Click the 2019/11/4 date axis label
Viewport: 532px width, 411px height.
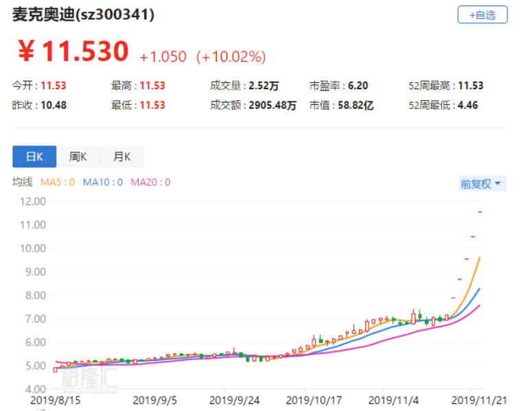[x=393, y=401]
